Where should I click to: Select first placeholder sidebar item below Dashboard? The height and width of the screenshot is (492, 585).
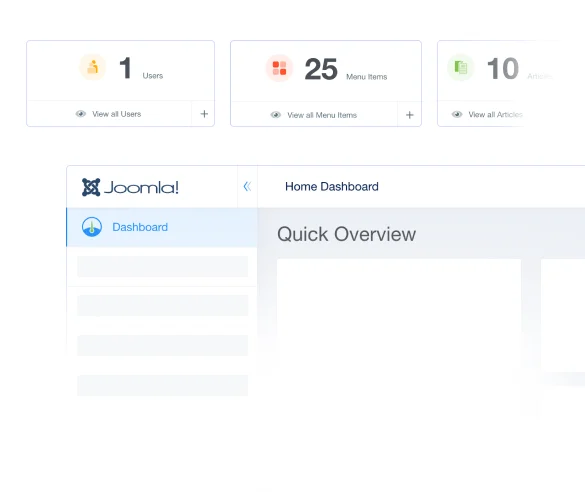click(x=163, y=266)
